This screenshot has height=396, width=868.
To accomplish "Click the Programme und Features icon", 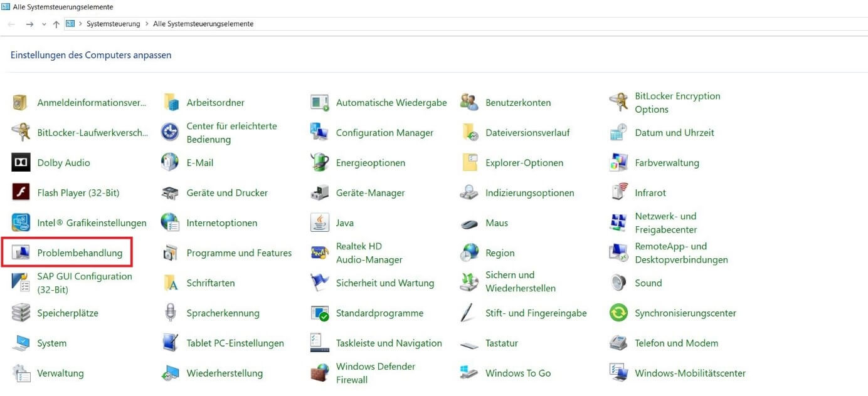I will pos(170,253).
